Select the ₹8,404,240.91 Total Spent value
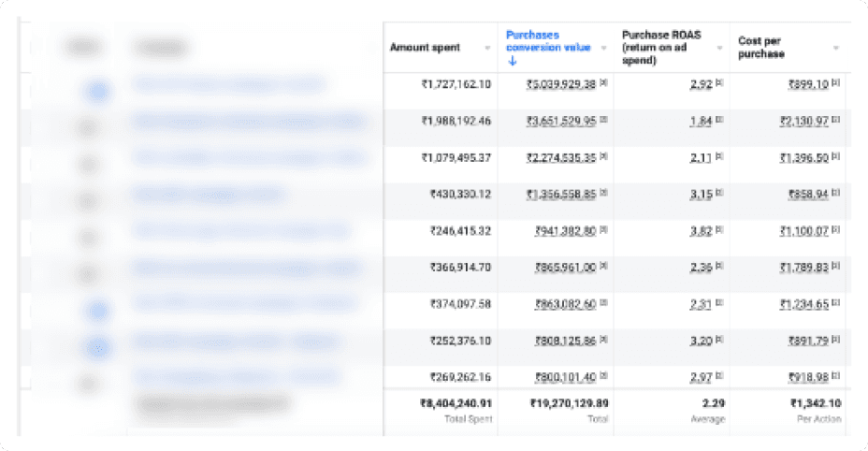The image size is (868, 451). [x=456, y=403]
